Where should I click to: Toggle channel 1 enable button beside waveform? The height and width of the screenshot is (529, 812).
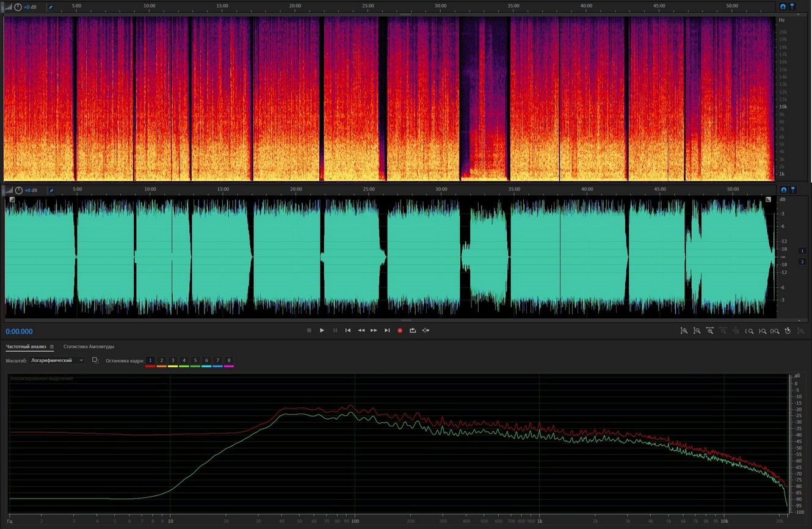click(802, 250)
